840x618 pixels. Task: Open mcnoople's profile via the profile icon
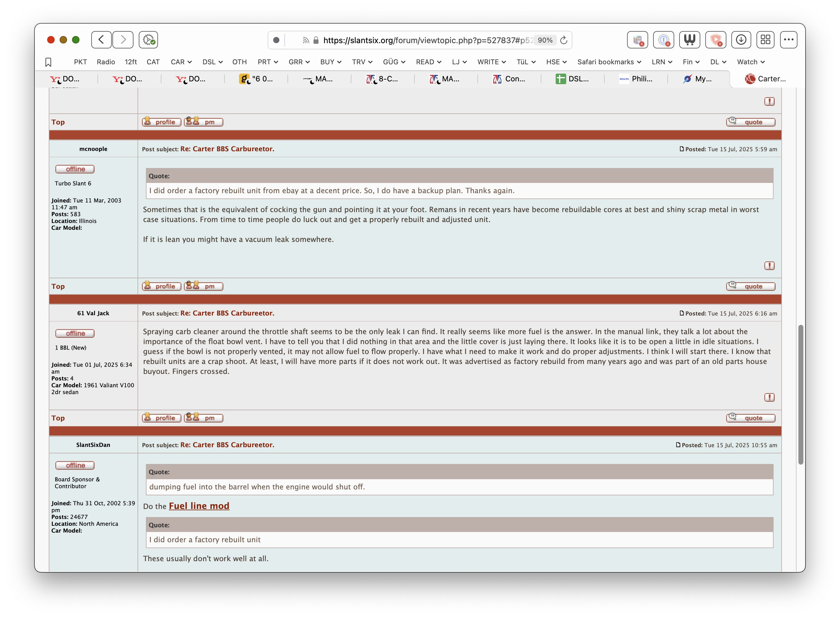(x=161, y=286)
